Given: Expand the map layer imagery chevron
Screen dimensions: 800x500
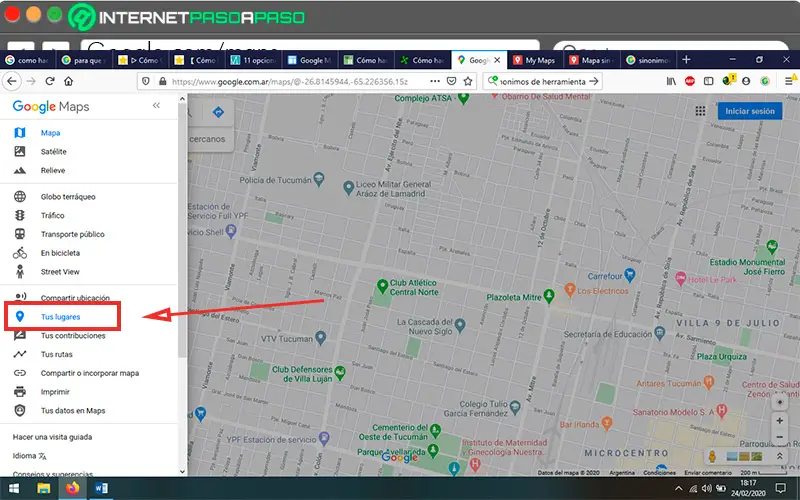Looking at the screenshot, I should 779,456.
